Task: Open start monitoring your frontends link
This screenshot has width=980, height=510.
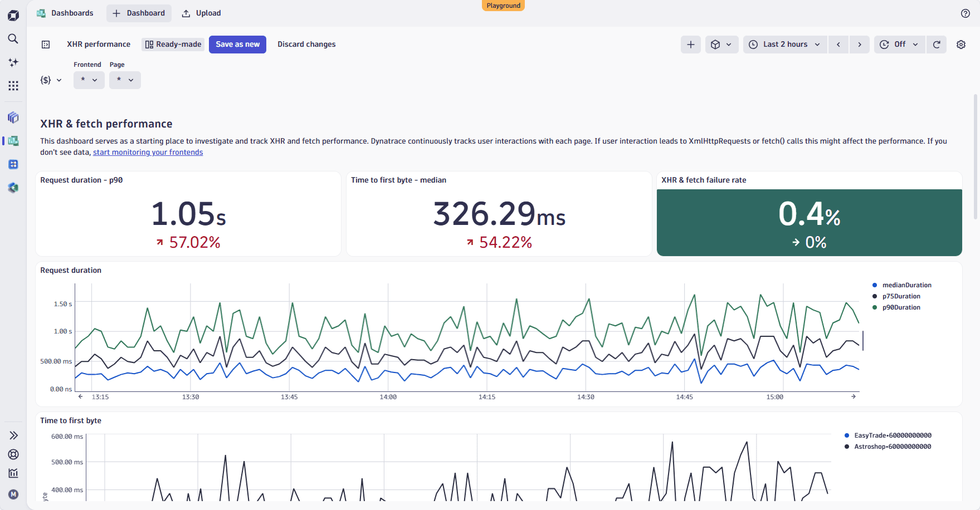Action: coord(148,153)
